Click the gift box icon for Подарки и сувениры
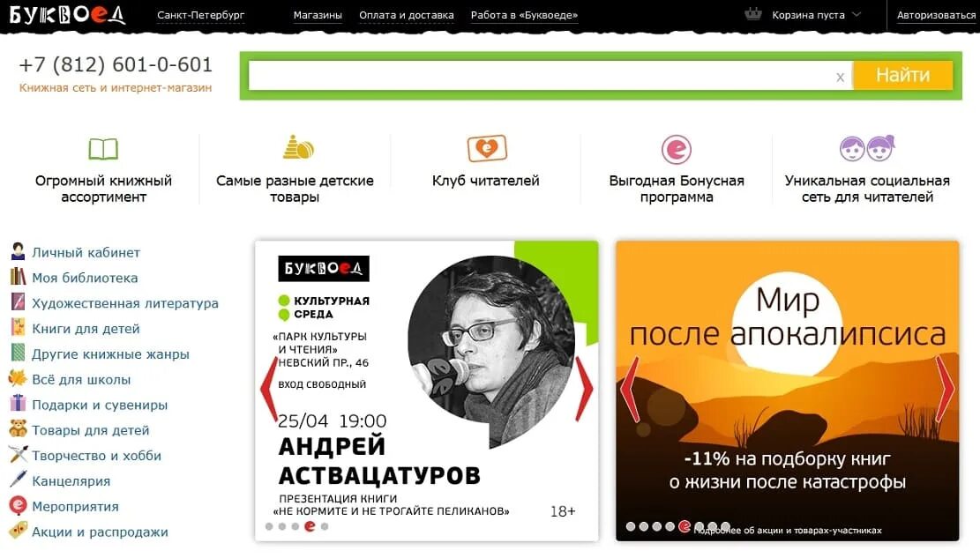Screen dimensions: 980x558 [19, 403]
